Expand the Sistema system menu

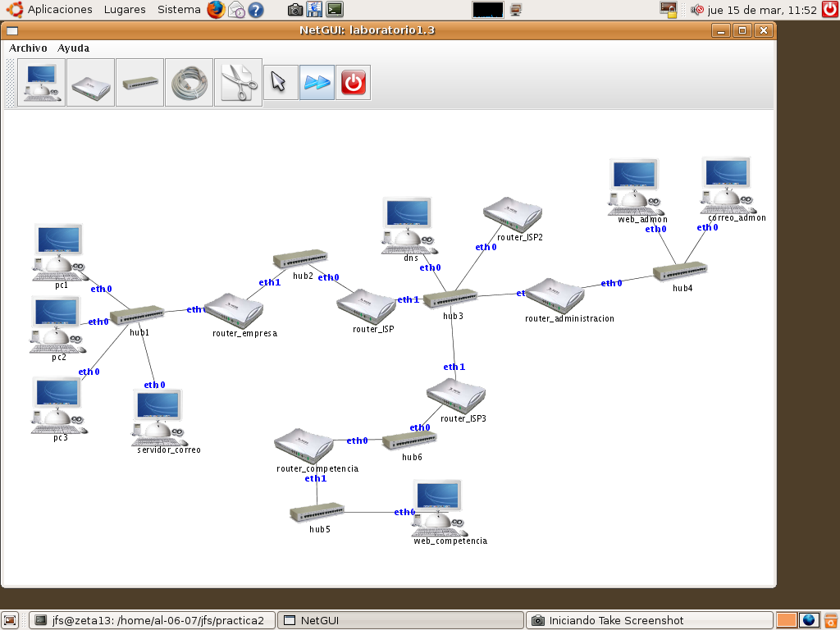tap(178, 10)
